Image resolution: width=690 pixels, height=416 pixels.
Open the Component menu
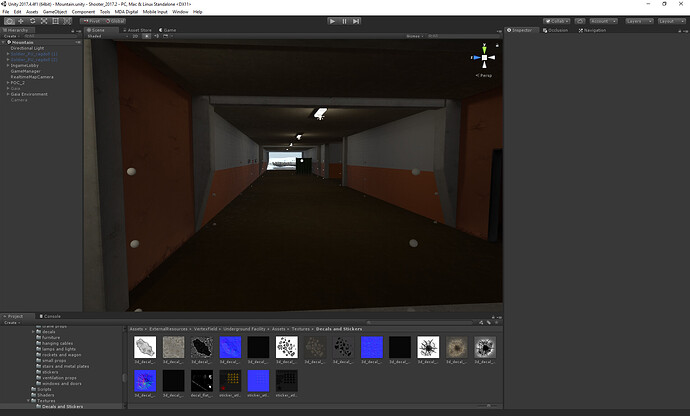tap(83, 12)
